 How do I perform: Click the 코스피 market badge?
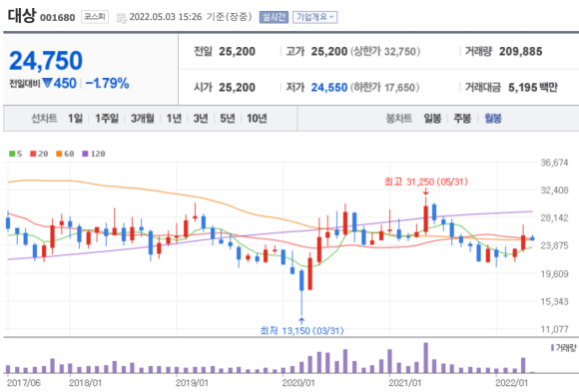[95, 17]
